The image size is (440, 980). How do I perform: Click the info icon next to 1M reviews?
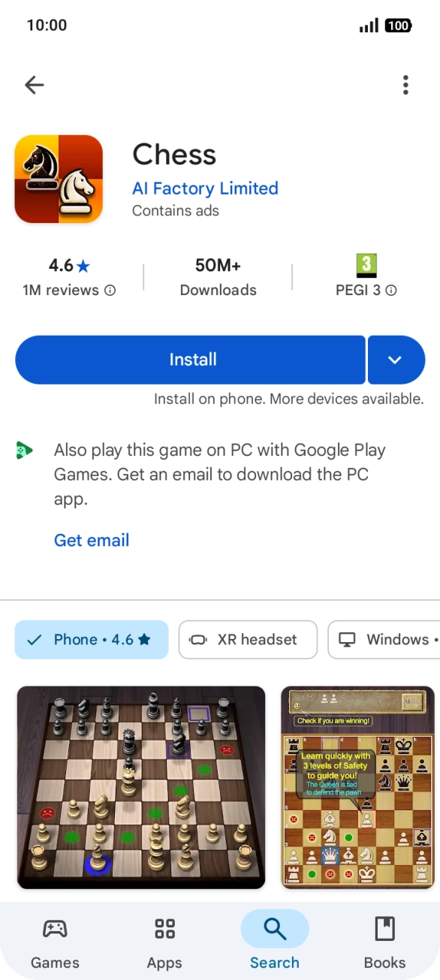pos(110,290)
